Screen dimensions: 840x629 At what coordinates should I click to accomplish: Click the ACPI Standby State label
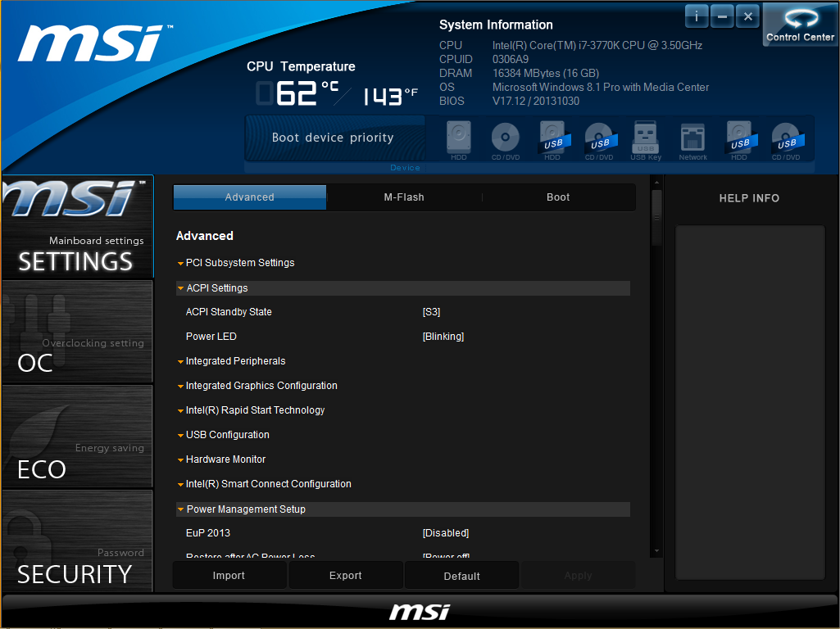click(229, 312)
